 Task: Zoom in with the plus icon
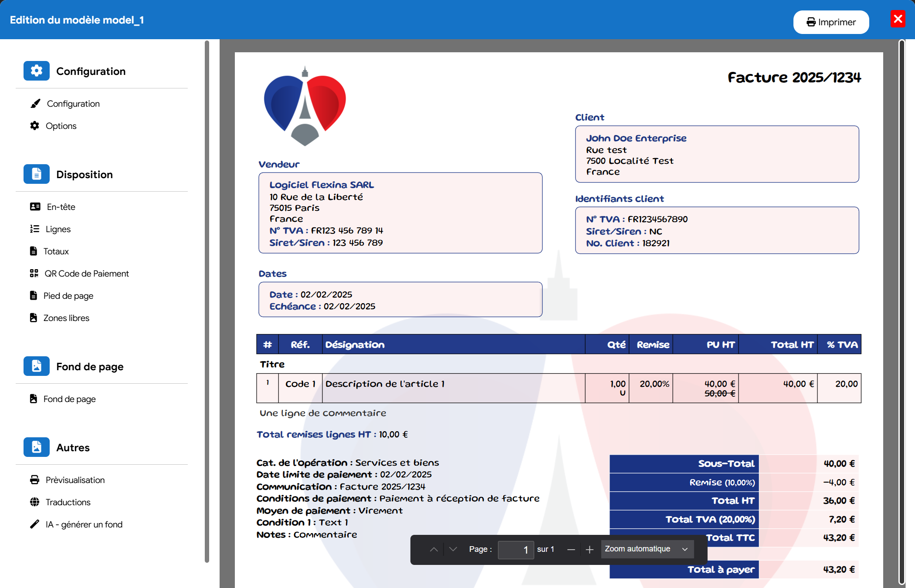pyautogui.click(x=590, y=550)
